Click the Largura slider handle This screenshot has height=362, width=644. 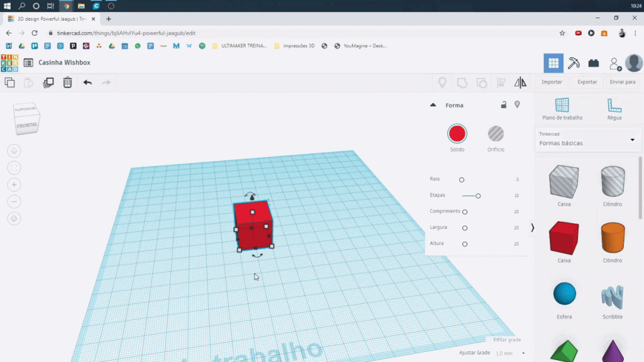465,228
